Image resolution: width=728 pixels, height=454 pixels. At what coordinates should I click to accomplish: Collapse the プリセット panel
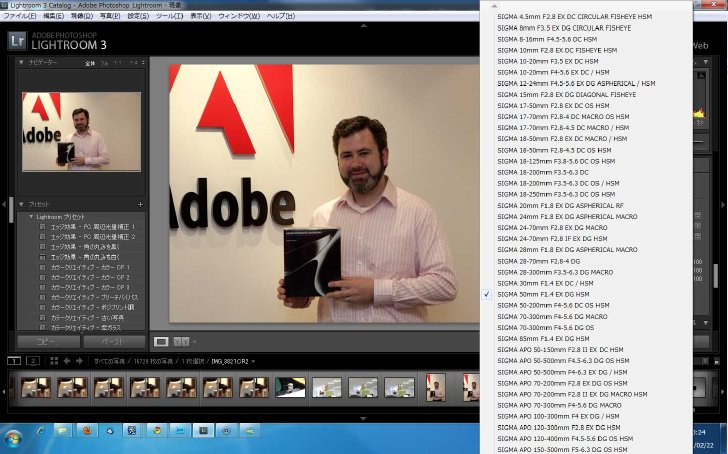(x=21, y=204)
